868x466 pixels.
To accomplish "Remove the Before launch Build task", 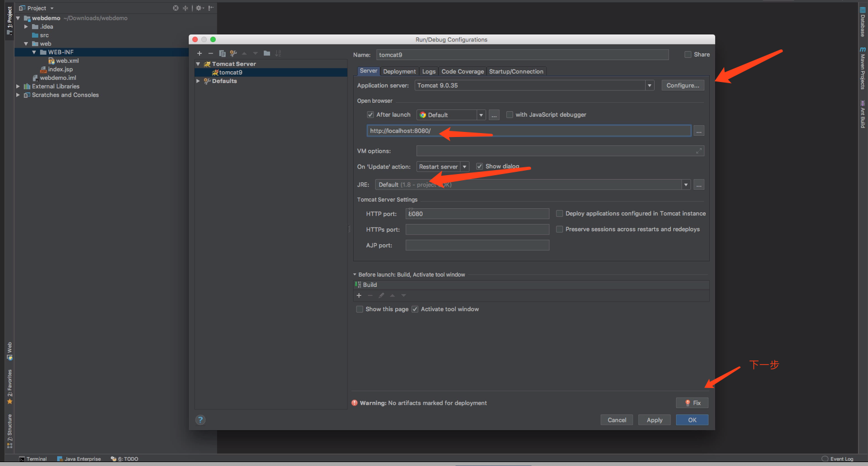I will (370, 295).
